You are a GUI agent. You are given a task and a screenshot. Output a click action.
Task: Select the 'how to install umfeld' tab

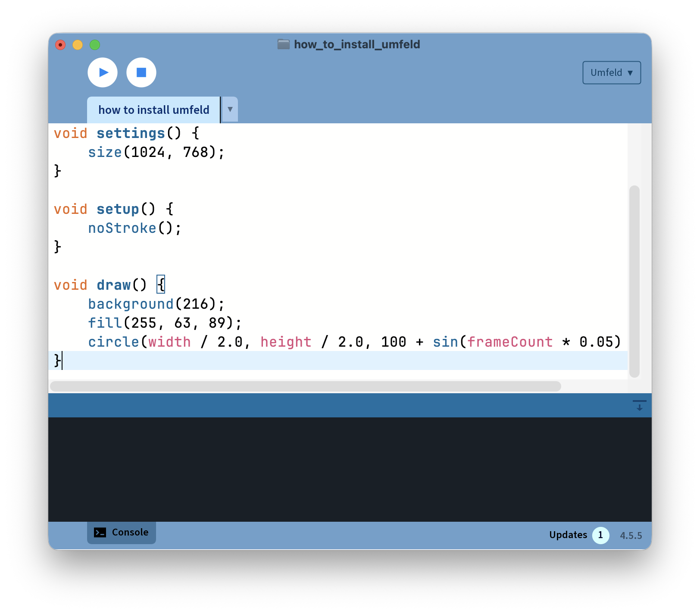coord(153,110)
